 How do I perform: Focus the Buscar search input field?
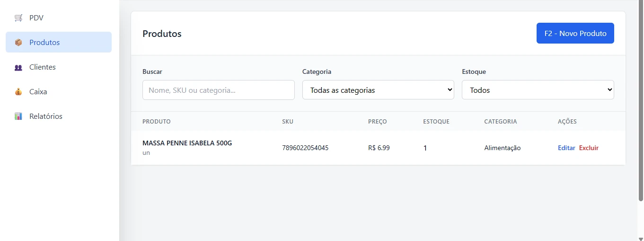point(218,90)
